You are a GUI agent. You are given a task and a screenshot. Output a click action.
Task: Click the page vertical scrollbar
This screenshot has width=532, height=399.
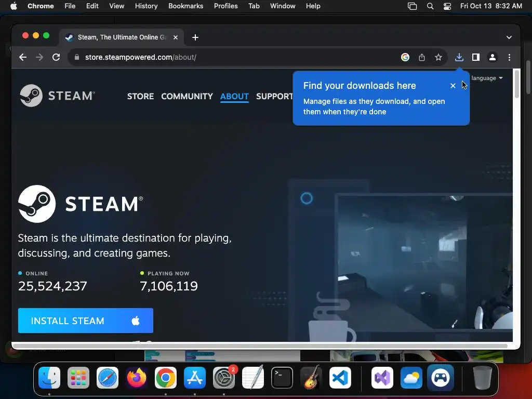click(x=516, y=84)
